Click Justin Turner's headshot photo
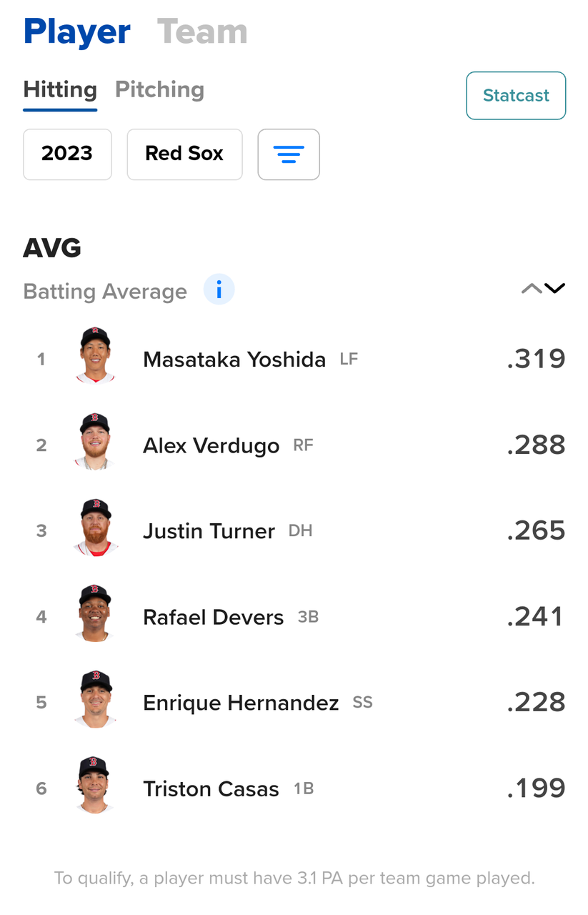 click(x=95, y=528)
